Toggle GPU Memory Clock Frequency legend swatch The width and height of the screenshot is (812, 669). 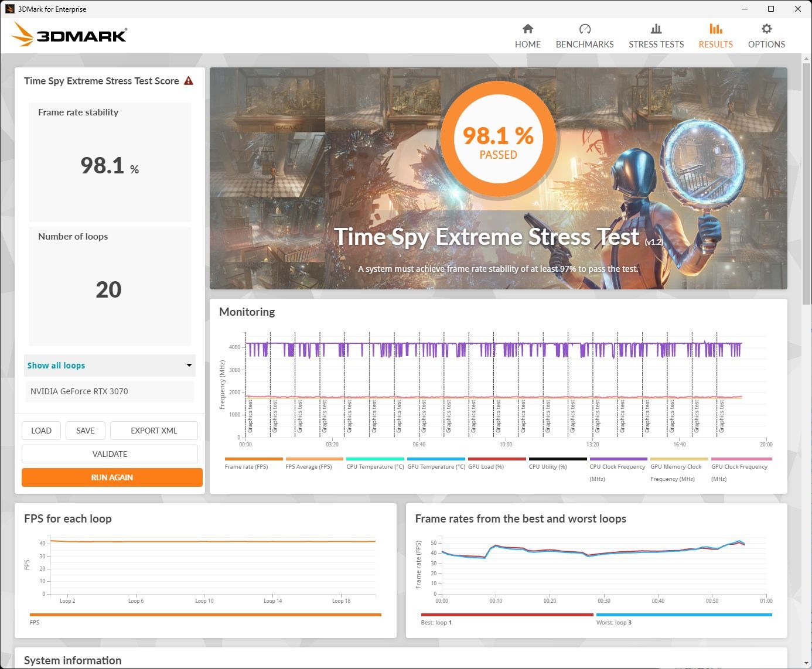click(680, 459)
